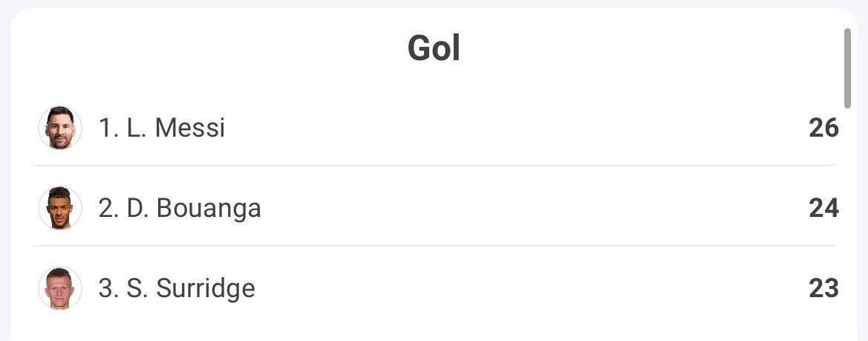This screenshot has width=868, height=341.
Task: Click the Gol heading
Action: [x=434, y=48]
